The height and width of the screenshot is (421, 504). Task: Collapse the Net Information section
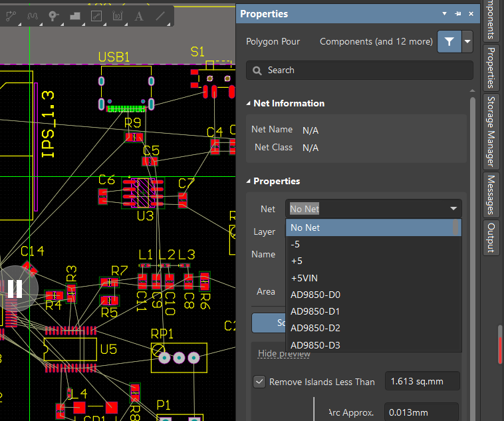point(248,103)
